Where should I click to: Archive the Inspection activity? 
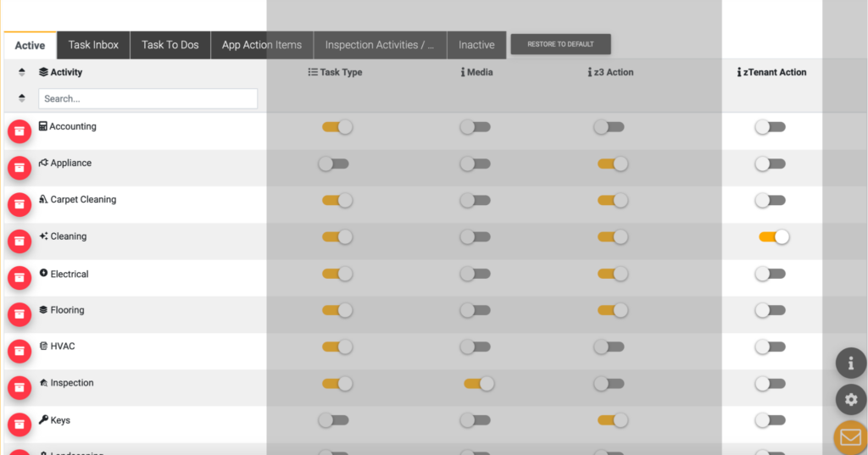(x=19, y=387)
